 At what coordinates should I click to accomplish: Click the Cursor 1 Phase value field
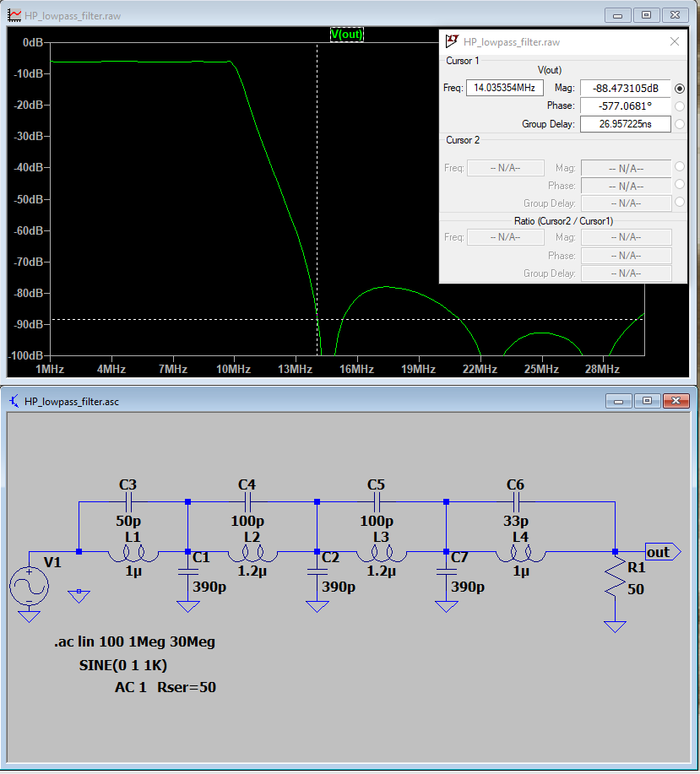click(626, 106)
